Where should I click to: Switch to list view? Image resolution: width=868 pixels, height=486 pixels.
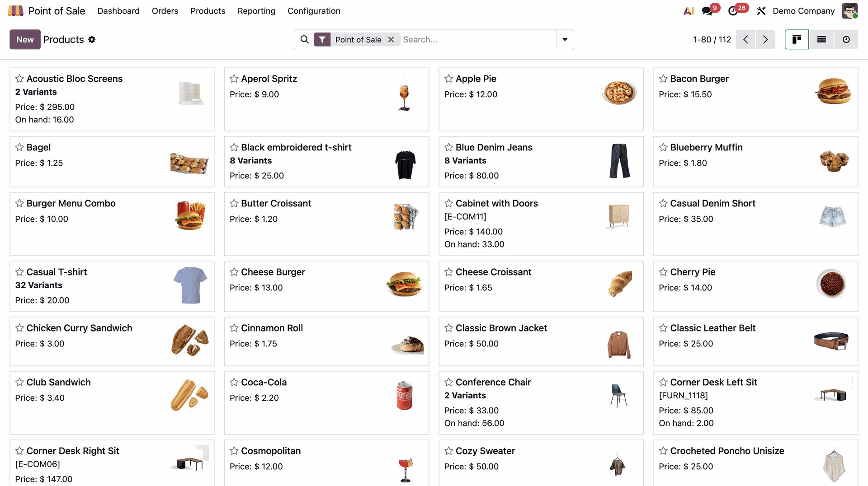[821, 40]
